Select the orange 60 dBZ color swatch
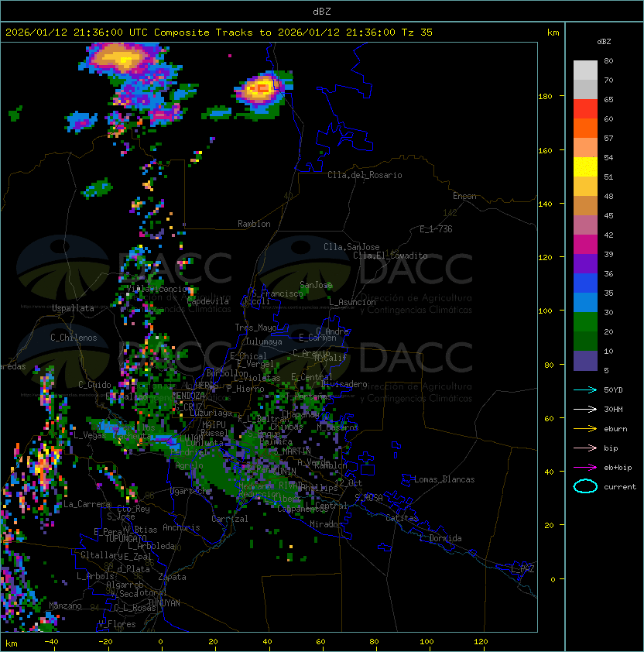 coord(585,128)
